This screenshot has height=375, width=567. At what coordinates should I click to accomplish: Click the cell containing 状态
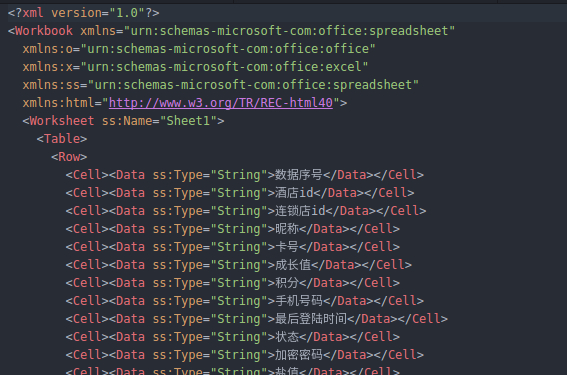pos(233,337)
